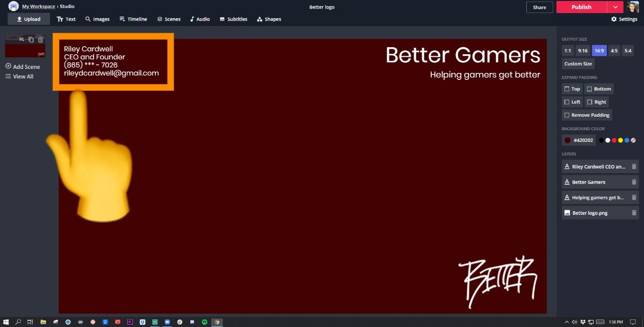Image resolution: width=644 pixels, height=327 pixels.
Task: Expand the Publish dropdown arrow
Action: click(615, 7)
